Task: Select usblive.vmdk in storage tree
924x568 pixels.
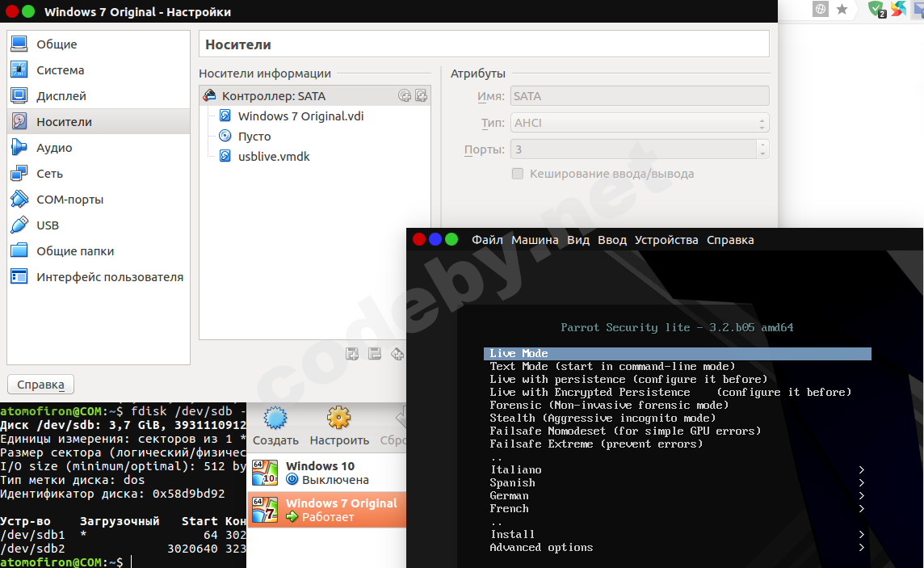Action: click(x=274, y=157)
